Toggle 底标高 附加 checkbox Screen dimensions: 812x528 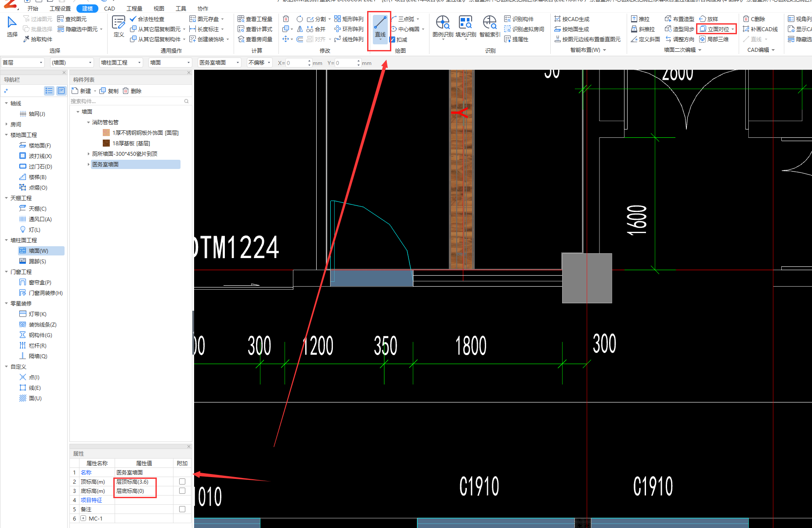click(x=182, y=491)
